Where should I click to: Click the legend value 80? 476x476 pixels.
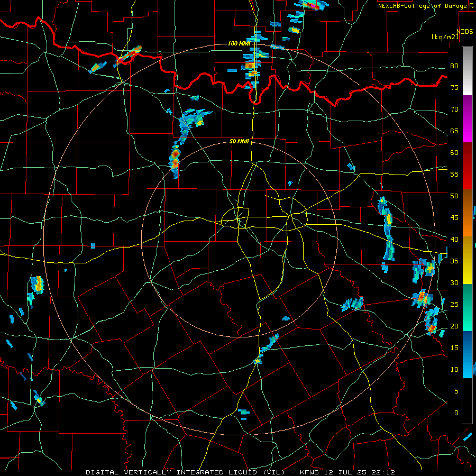(454, 66)
